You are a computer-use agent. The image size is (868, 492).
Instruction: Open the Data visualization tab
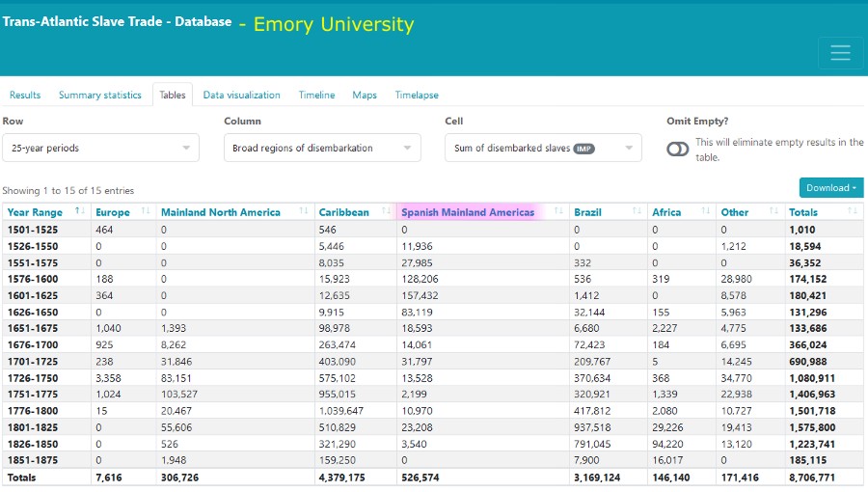(241, 95)
